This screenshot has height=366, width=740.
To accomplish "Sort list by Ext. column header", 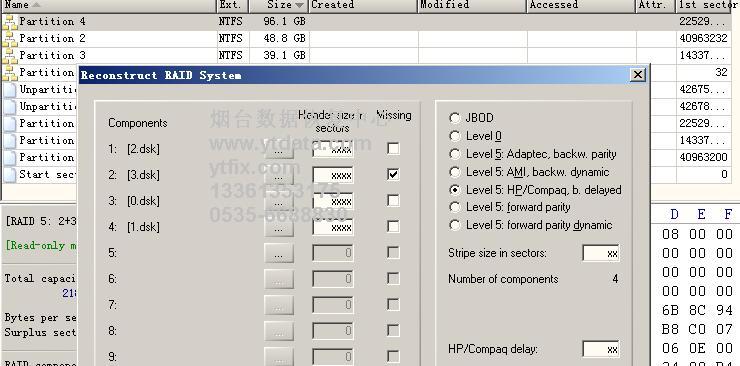I will click(232, 5).
